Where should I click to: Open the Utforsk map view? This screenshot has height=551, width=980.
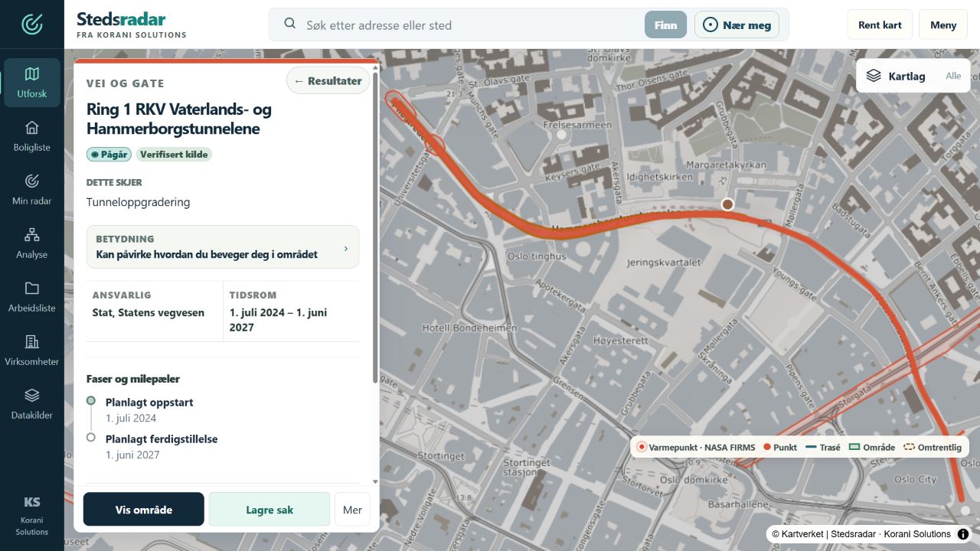coord(32,83)
